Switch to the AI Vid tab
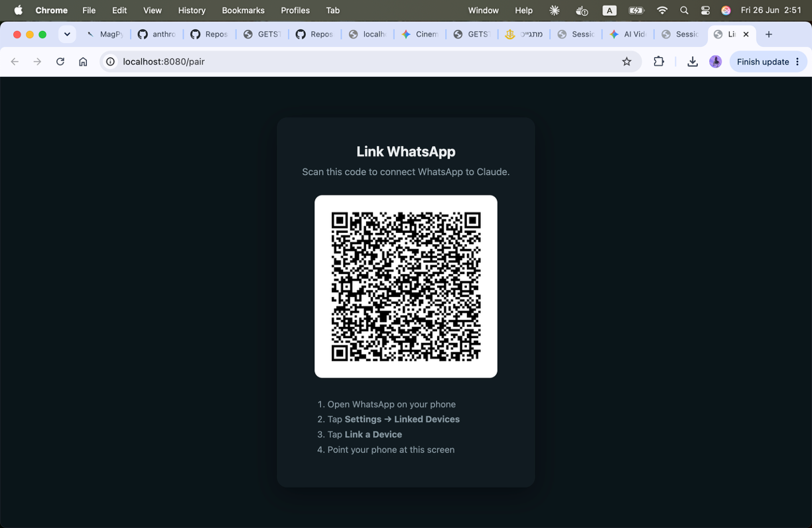Viewport: 812px width, 528px height. click(x=628, y=34)
